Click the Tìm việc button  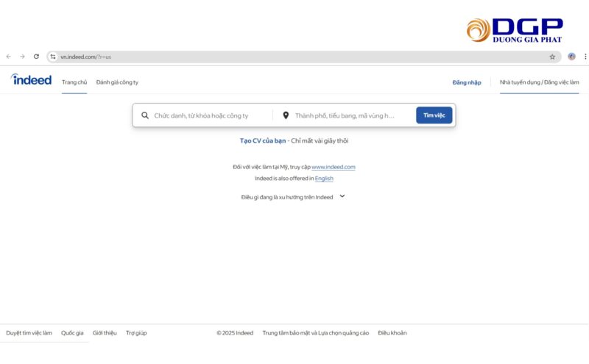[x=434, y=115]
